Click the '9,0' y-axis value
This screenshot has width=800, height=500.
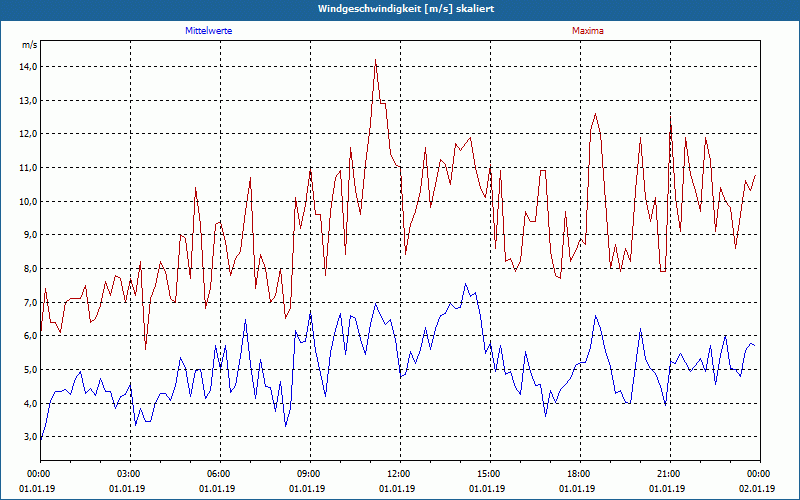pos(31,235)
